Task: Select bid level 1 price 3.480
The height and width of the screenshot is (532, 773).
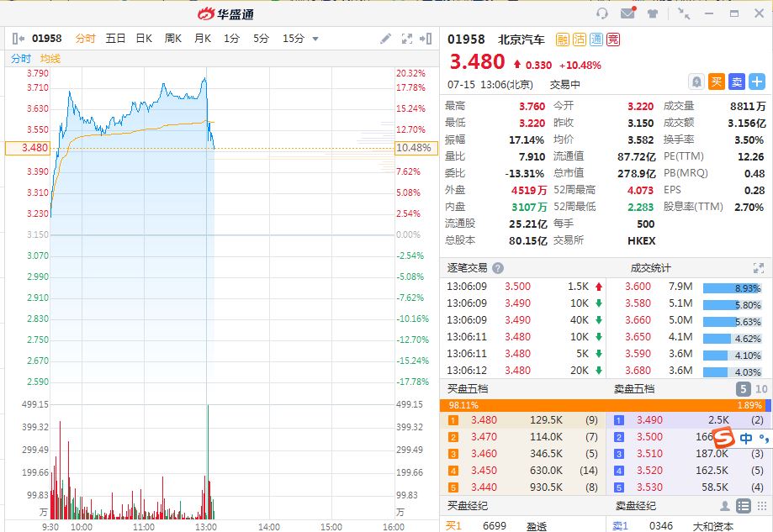Action: click(x=484, y=420)
